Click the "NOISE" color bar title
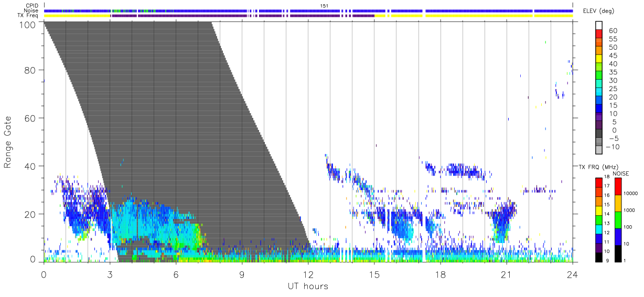The image size is (644, 297). pyautogui.click(x=621, y=173)
